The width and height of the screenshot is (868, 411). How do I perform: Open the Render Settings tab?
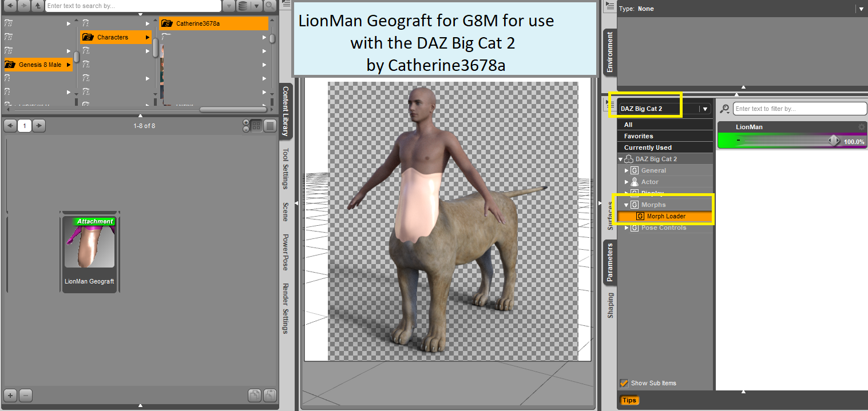[286, 308]
